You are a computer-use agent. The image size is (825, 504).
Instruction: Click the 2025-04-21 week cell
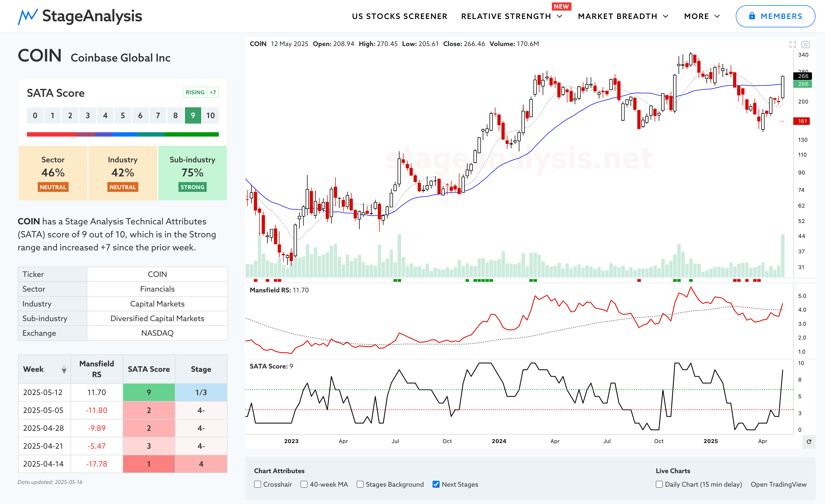44,446
